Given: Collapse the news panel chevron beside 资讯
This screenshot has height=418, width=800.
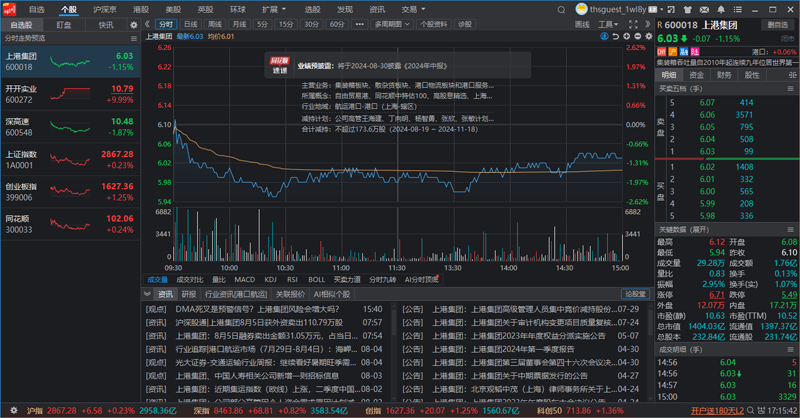Looking at the screenshot, I should (x=147, y=294).
